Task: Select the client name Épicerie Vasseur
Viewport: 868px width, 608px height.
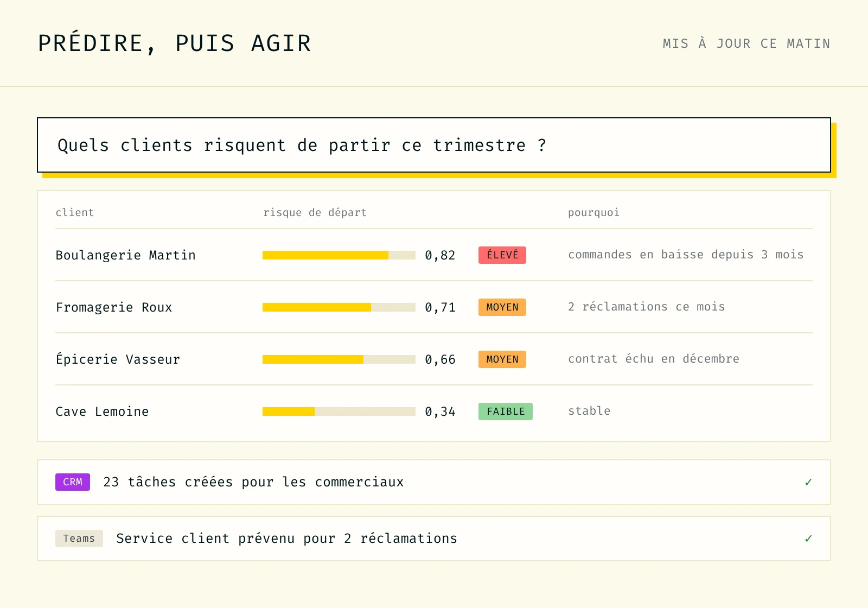Action: pyautogui.click(x=118, y=359)
